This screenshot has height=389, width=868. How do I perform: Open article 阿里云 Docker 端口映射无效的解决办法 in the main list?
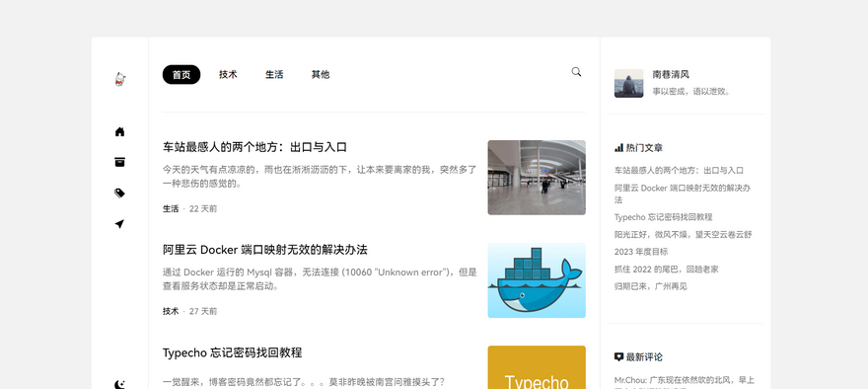(x=264, y=250)
